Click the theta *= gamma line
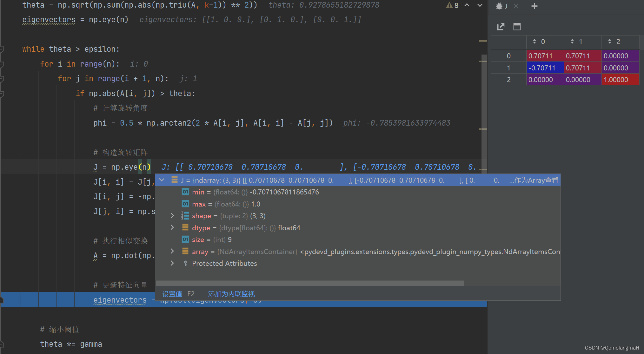This screenshot has height=354, width=644. pyautogui.click(x=71, y=344)
